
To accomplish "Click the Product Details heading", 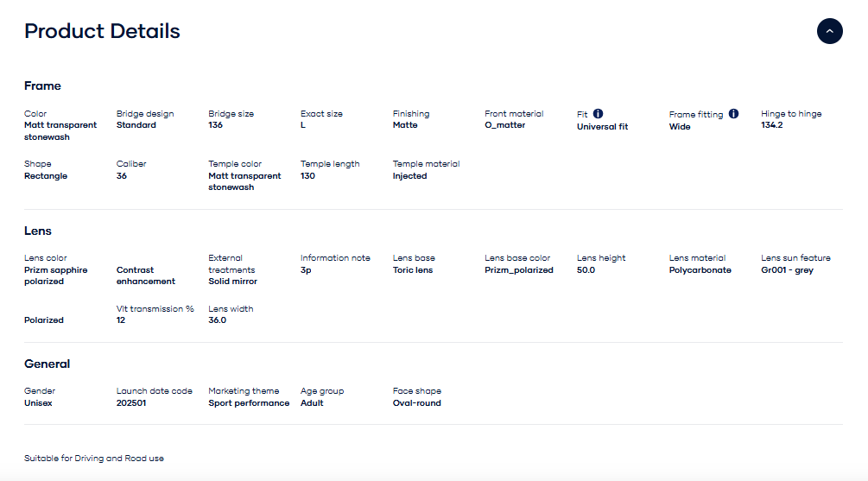I will [102, 31].
